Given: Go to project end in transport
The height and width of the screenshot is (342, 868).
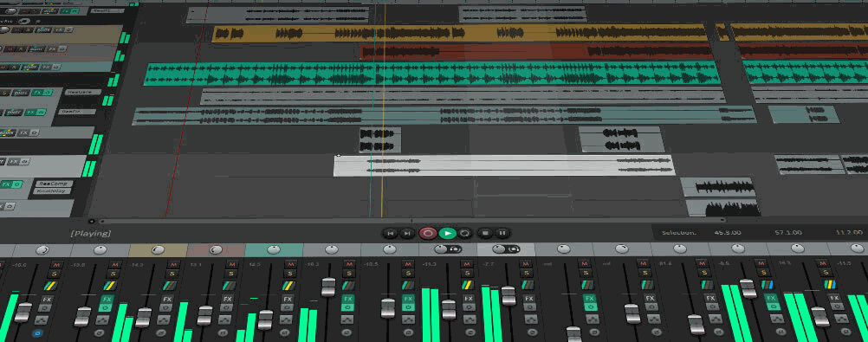Looking at the screenshot, I should coord(407,234).
